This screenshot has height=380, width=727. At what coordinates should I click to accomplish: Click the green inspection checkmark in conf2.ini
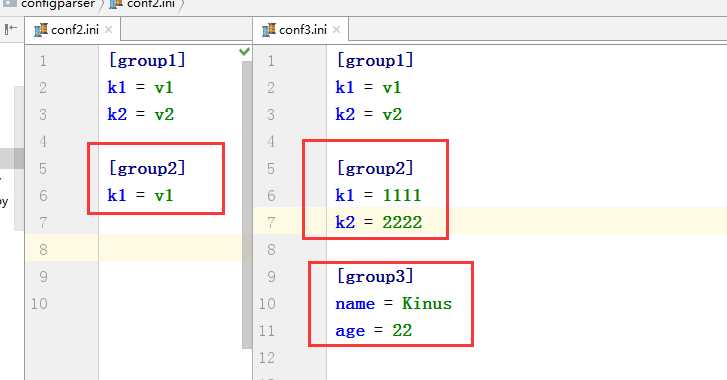[x=244, y=51]
